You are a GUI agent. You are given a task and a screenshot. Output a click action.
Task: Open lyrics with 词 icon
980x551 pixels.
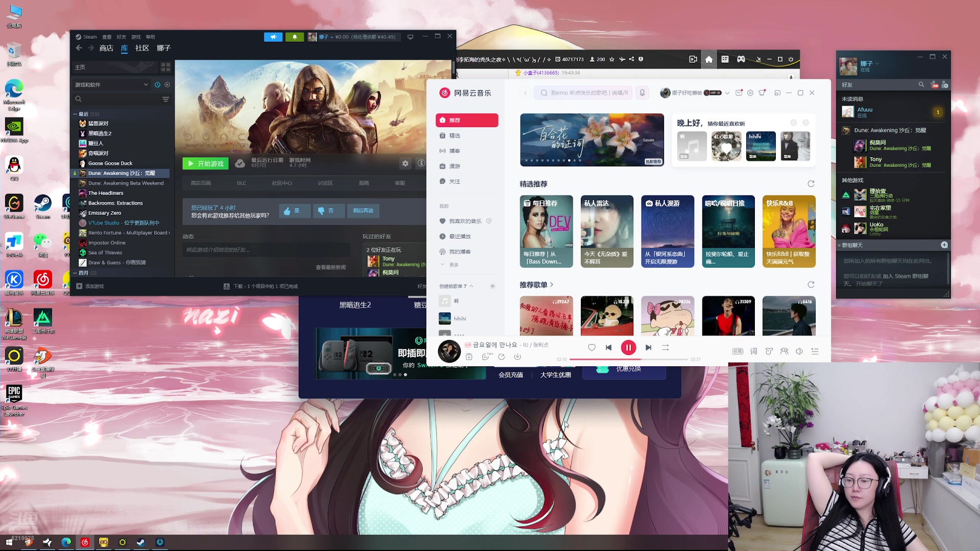(753, 351)
